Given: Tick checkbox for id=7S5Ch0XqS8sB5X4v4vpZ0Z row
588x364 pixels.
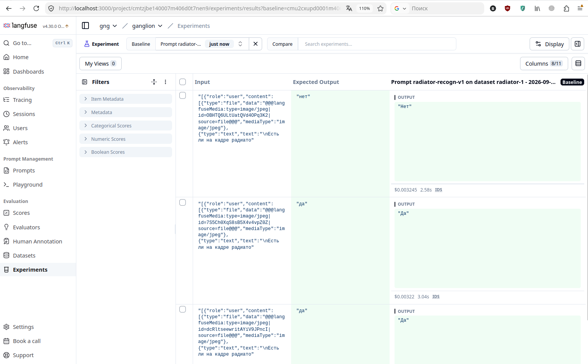Looking at the screenshot, I should [183, 203].
